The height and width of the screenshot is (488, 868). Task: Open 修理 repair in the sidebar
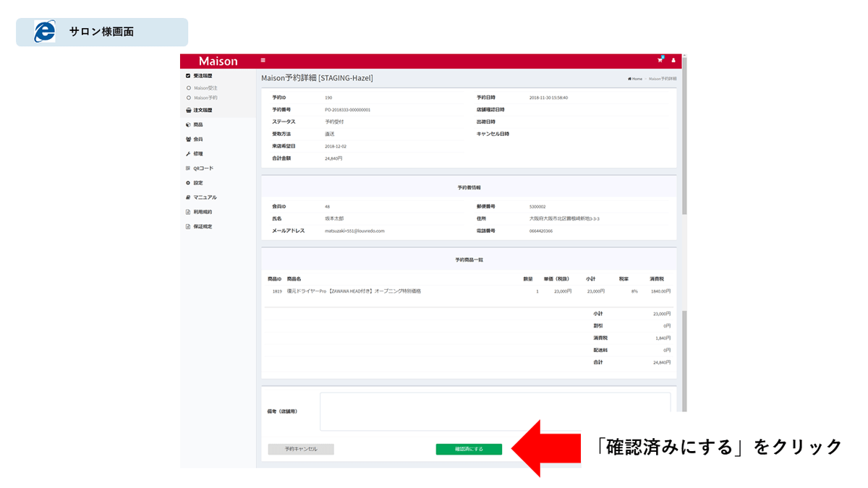pyautogui.click(x=197, y=154)
